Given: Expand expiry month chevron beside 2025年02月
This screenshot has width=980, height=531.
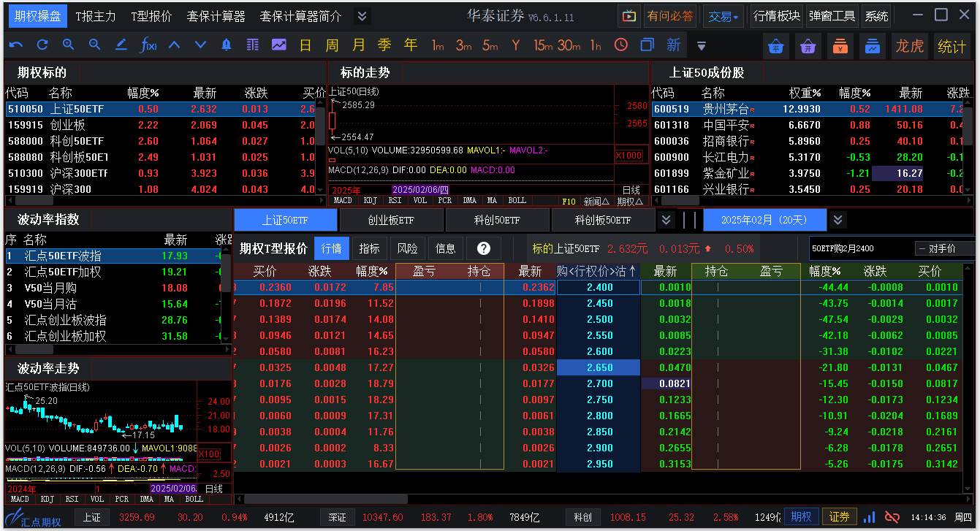Looking at the screenshot, I should coord(838,220).
